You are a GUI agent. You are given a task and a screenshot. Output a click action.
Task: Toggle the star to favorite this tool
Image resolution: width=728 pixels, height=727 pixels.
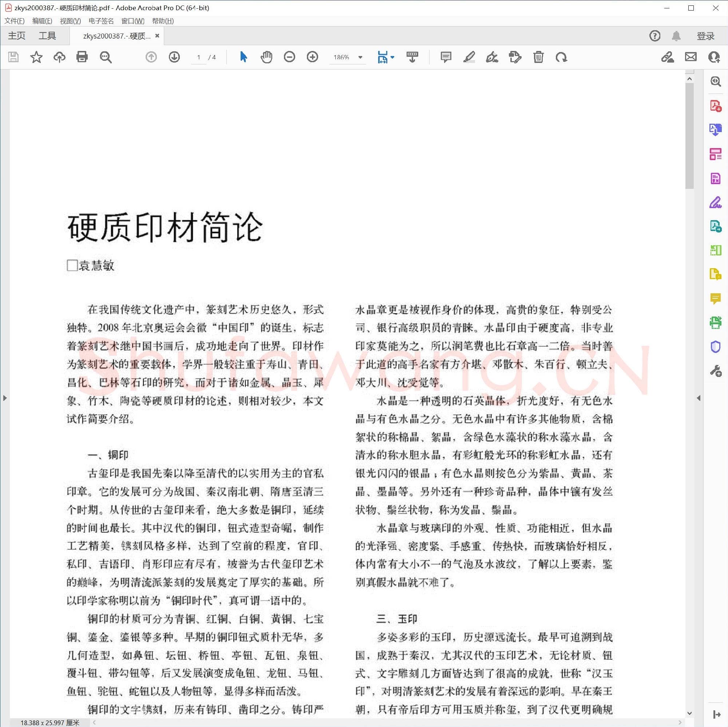[x=36, y=57]
